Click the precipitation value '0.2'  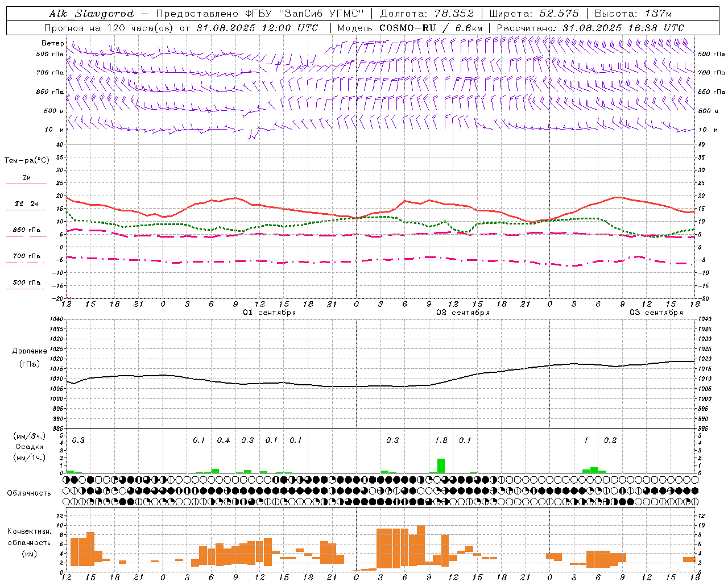(610, 440)
